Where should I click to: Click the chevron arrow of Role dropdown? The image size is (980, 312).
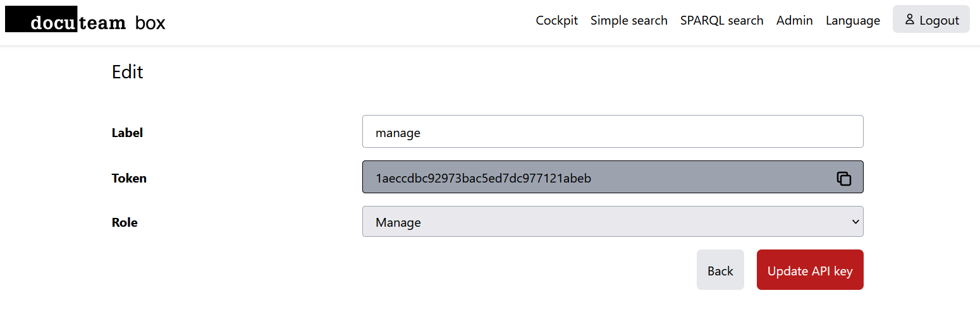[855, 222]
